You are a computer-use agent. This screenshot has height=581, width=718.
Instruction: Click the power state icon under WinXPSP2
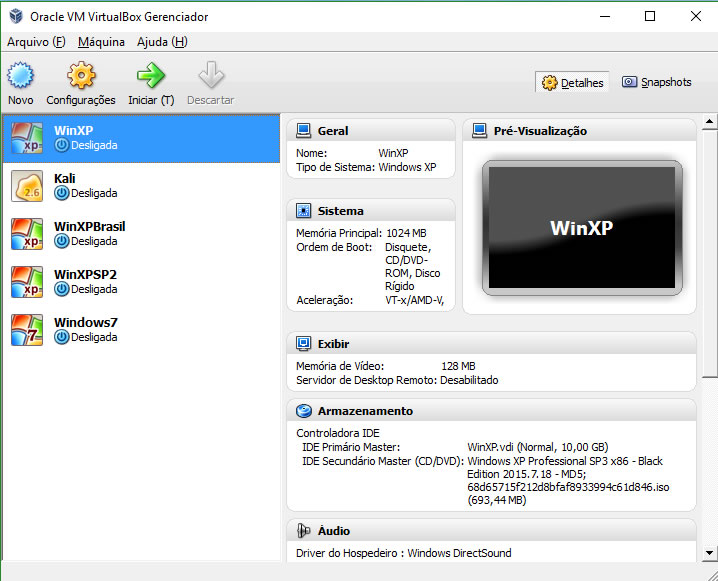(x=61, y=289)
